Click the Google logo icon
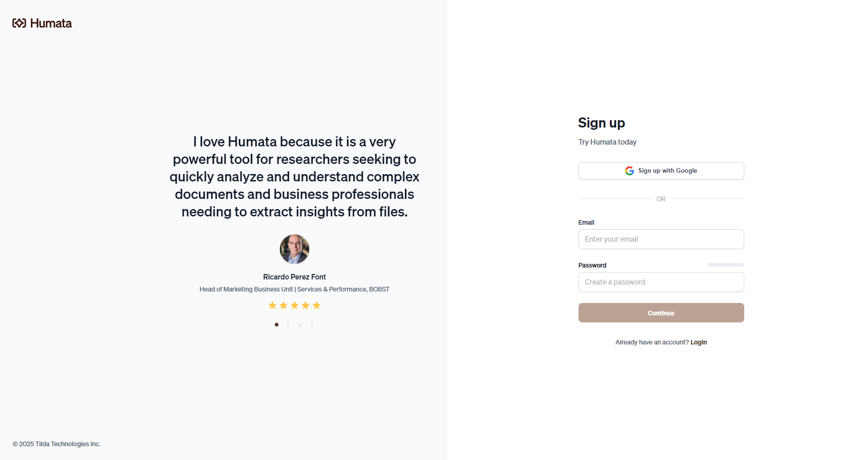868x460 pixels. pyautogui.click(x=629, y=171)
